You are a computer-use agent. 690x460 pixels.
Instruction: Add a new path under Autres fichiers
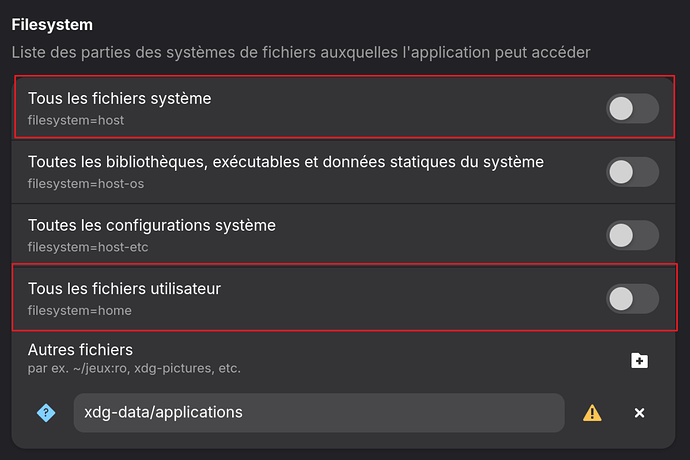(x=639, y=360)
